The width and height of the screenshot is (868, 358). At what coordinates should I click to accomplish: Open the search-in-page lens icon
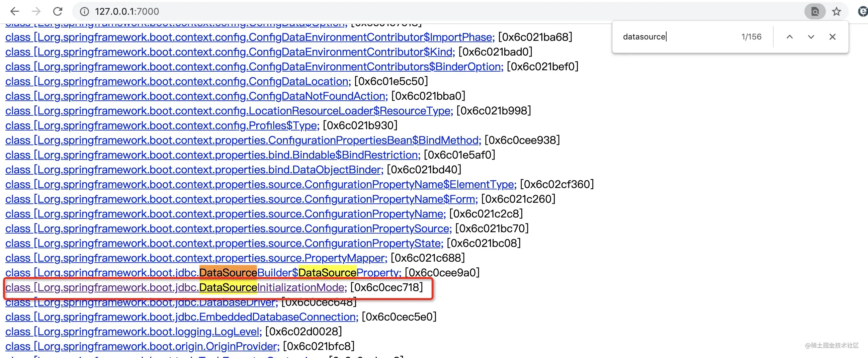pos(815,11)
